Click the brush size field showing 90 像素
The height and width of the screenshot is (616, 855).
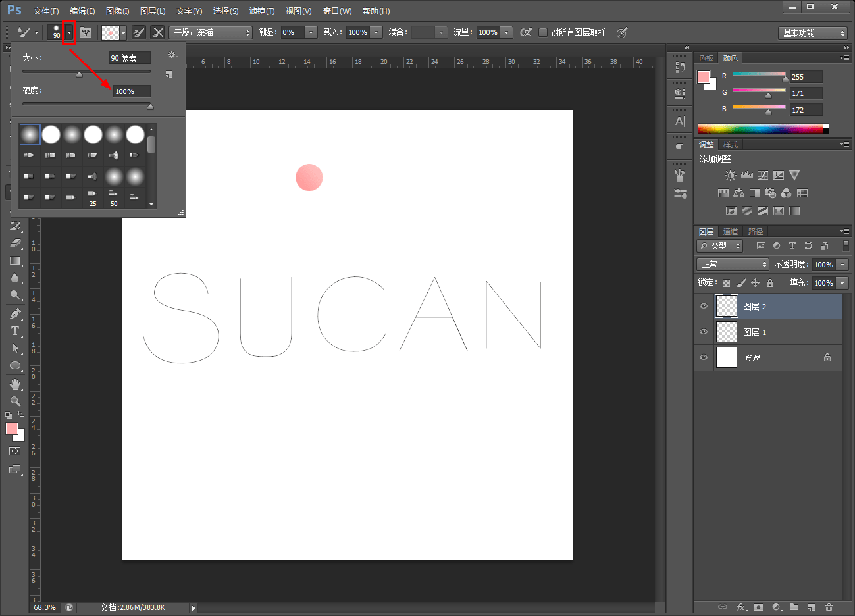pyautogui.click(x=130, y=58)
